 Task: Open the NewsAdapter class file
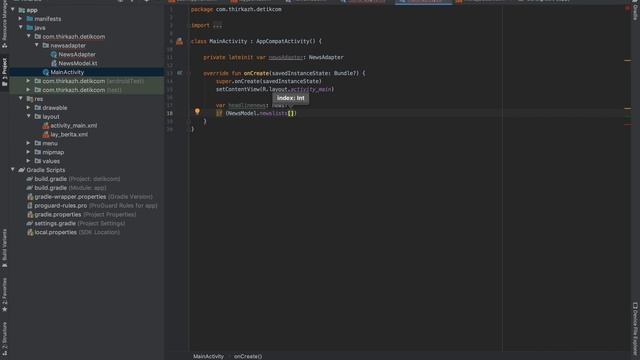[77, 54]
